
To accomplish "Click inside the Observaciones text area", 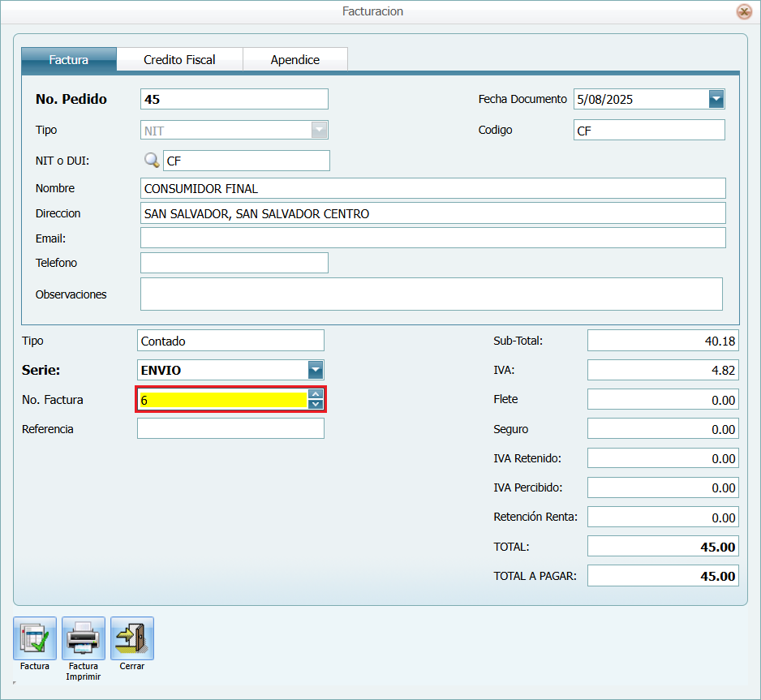I will [431, 294].
